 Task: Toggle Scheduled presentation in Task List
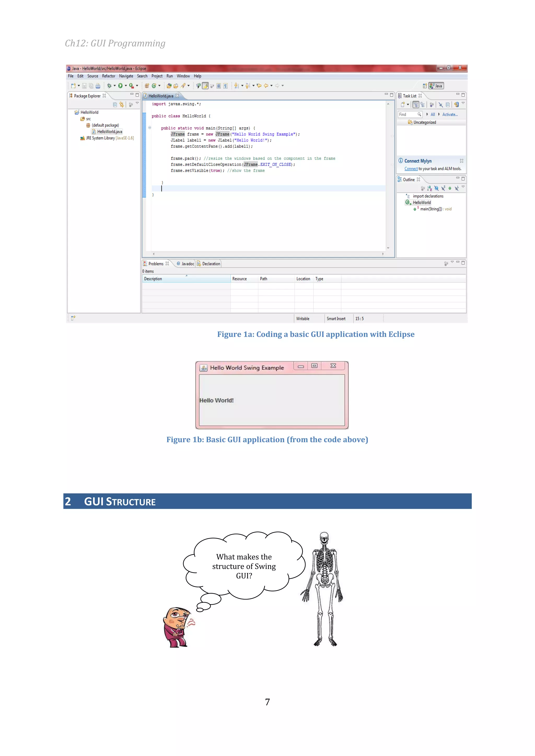click(x=423, y=105)
